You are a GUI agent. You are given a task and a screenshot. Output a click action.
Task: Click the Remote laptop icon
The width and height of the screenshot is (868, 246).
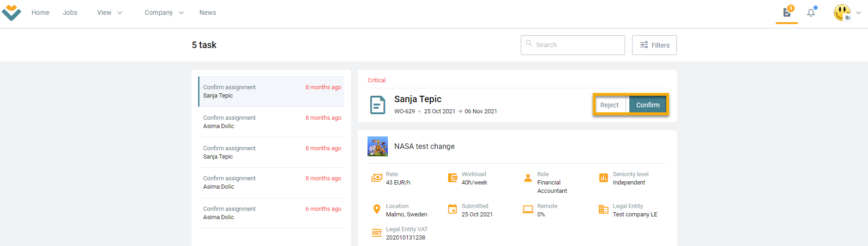[528, 209]
